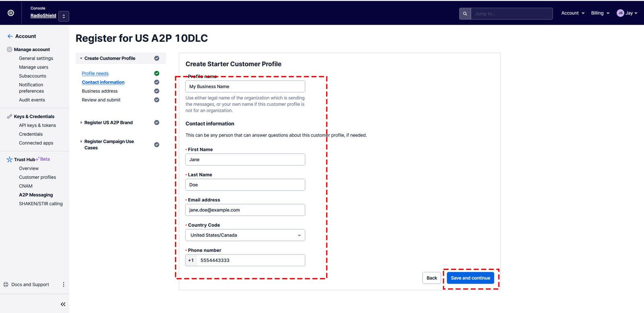Open Customer profiles

click(x=37, y=177)
